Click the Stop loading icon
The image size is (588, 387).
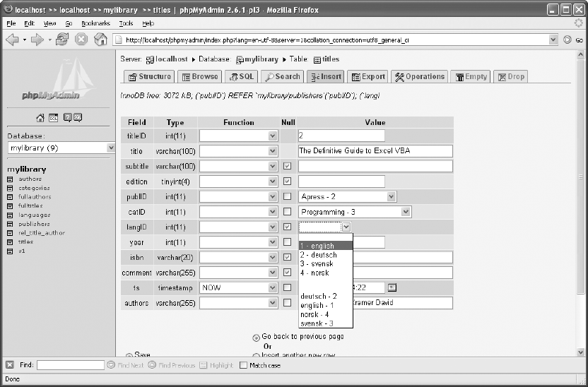point(81,40)
